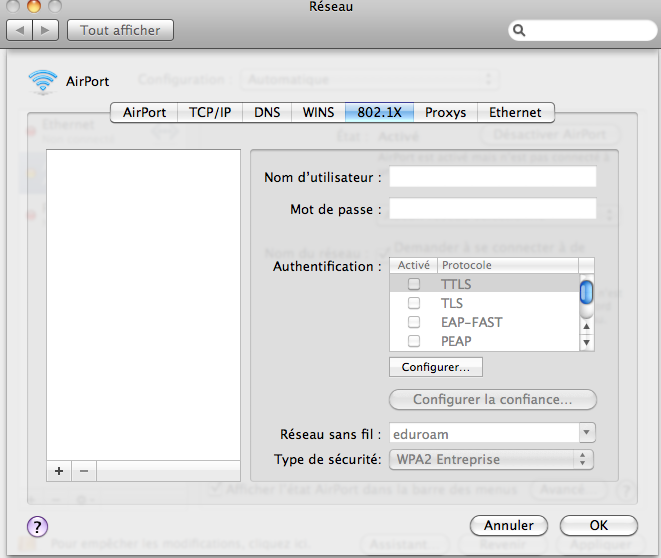Open the WINS tab
This screenshot has height=558, width=661.
(318, 113)
